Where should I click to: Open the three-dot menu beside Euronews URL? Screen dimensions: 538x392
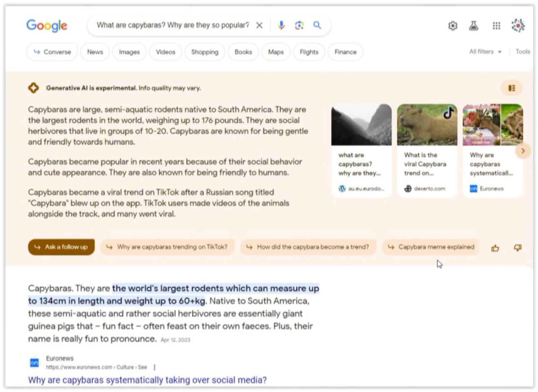(x=154, y=367)
